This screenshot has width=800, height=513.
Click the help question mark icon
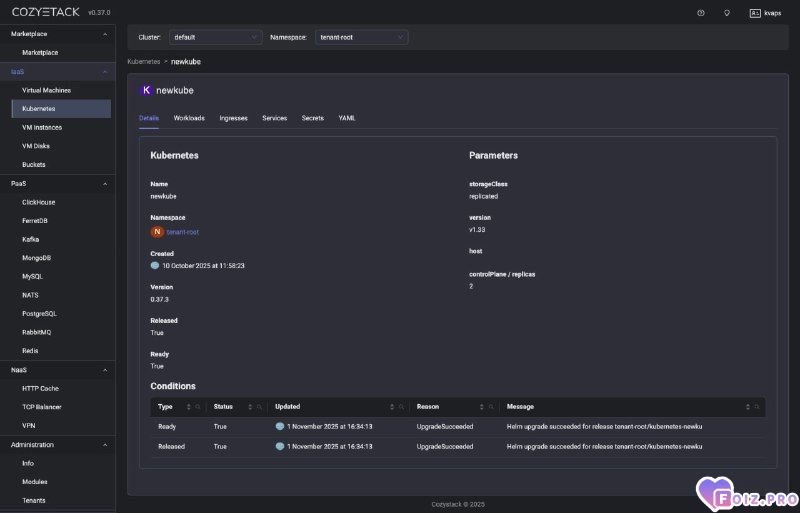(701, 13)
